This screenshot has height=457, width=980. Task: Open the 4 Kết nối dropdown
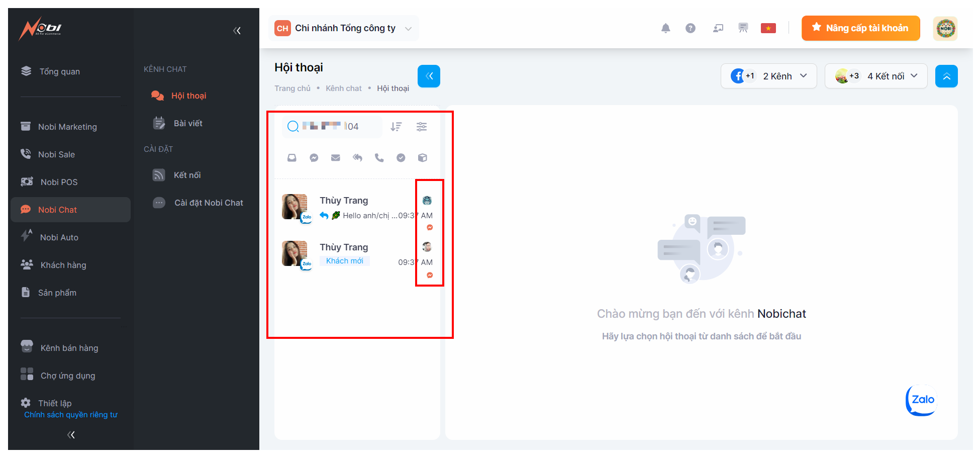tap(875, 76)
